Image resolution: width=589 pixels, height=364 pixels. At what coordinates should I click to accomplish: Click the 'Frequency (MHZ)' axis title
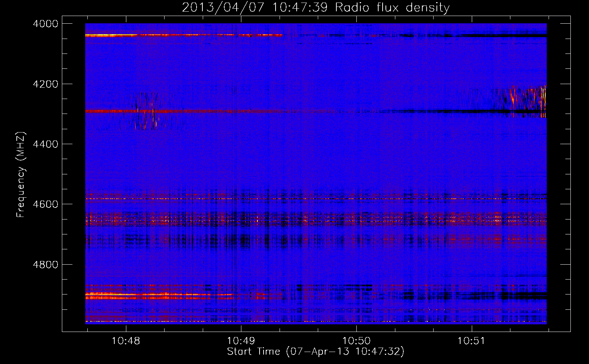[x=21, y=175]
